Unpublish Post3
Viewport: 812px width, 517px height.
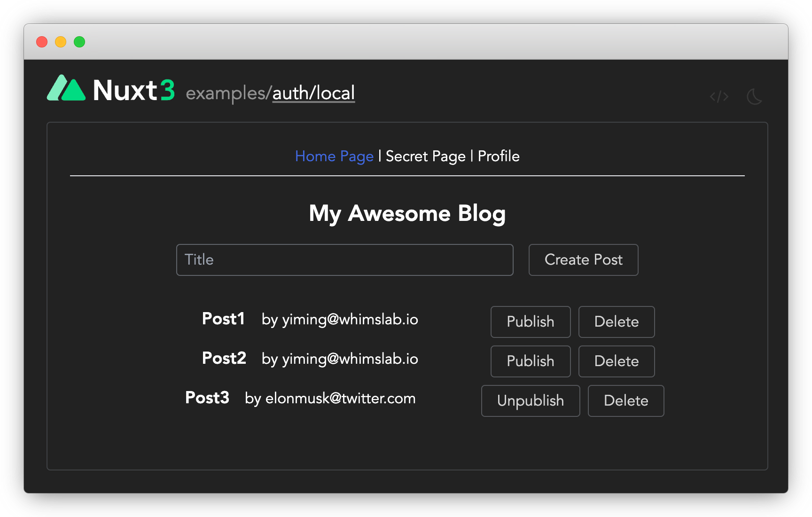coord(531,401)
